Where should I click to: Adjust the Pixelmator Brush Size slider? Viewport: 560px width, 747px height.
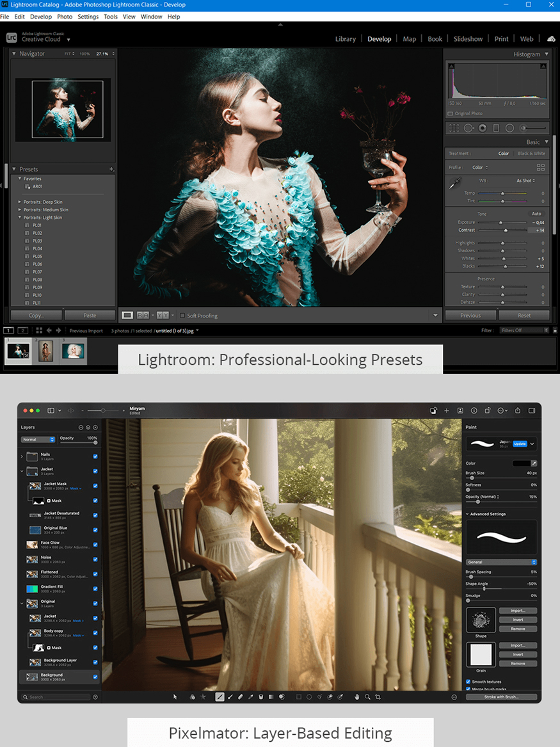[472, 478]
